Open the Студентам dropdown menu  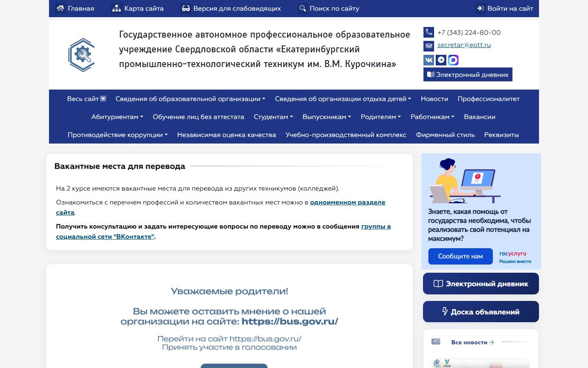[273, 117]
